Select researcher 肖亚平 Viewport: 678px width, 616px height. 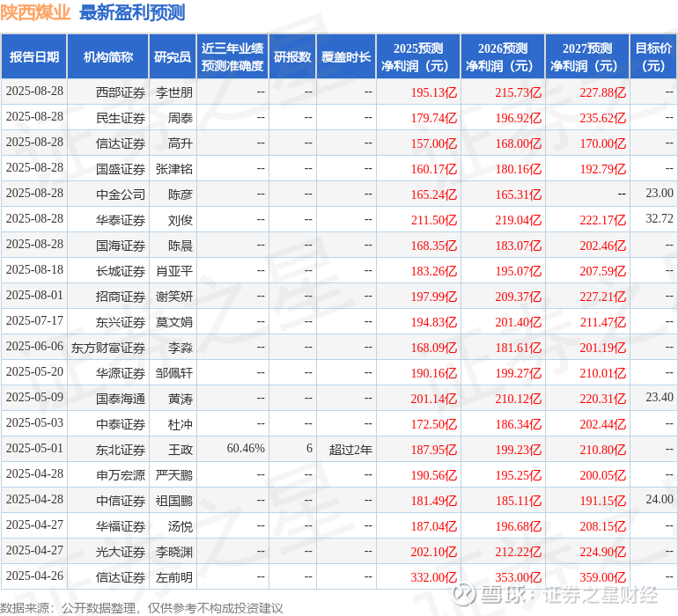[x=174, y=271]
